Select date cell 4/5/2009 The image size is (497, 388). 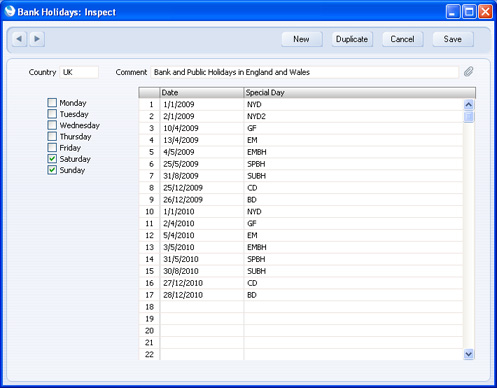(202, 152)
